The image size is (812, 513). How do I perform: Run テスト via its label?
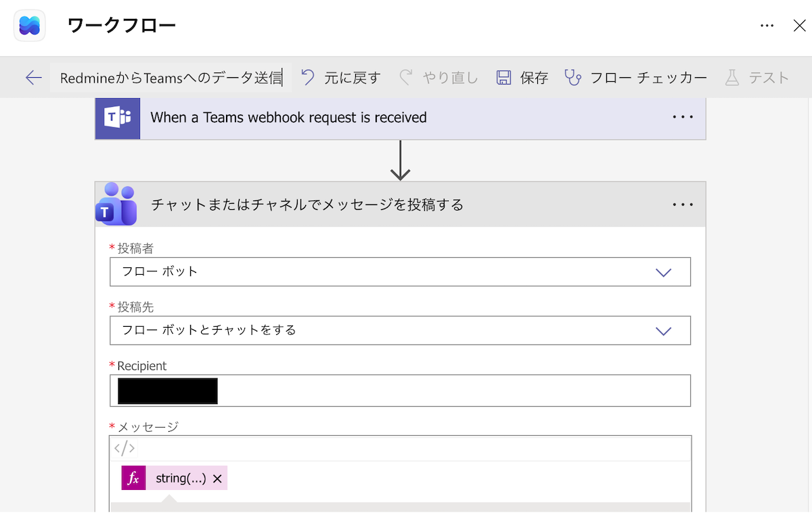pos(769,78)
